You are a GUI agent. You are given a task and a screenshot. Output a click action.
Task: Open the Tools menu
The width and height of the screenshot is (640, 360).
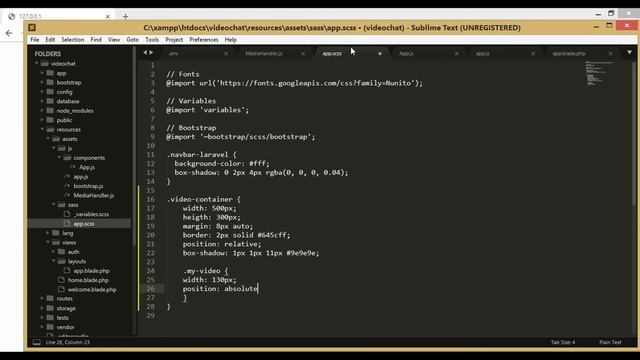152,40
